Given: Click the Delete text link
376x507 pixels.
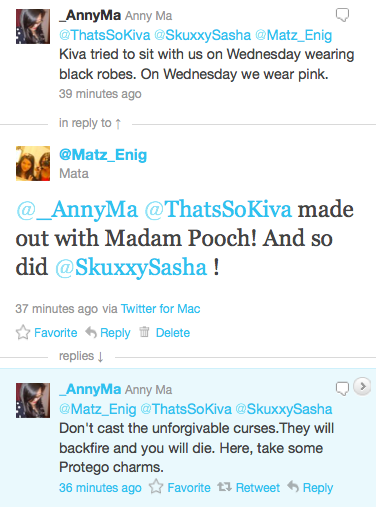Looking at the screenshot, I should tap(173, 333).
